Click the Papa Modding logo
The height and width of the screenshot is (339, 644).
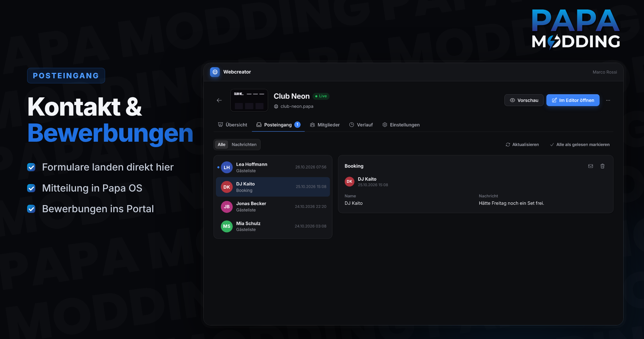pos(576,29)
